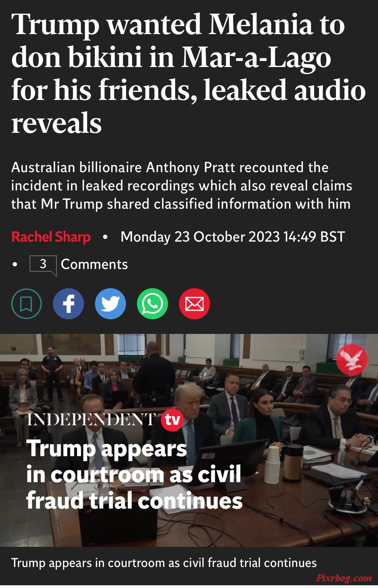Click the subheading about Anthony Pratt
This screenshot has width=378, height=588.
tap(182, 186)
